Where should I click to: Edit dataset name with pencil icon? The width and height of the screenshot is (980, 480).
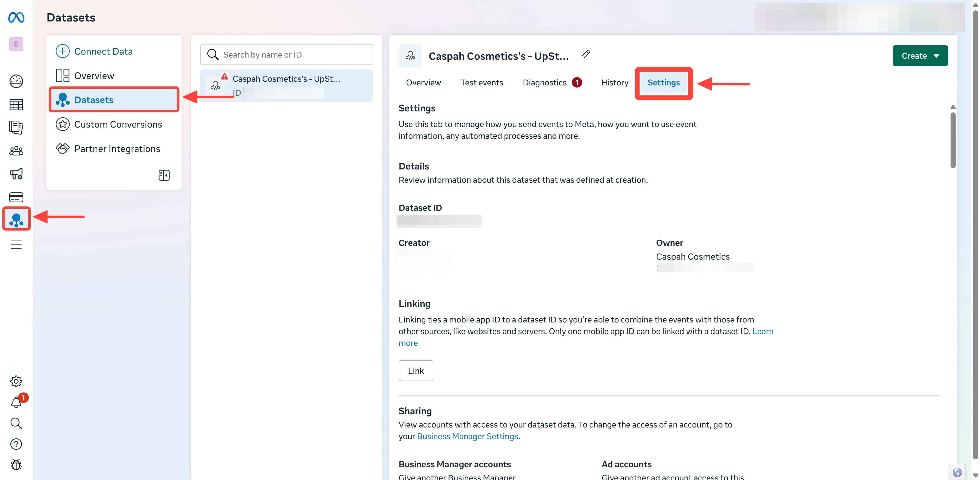coord(586,54)
